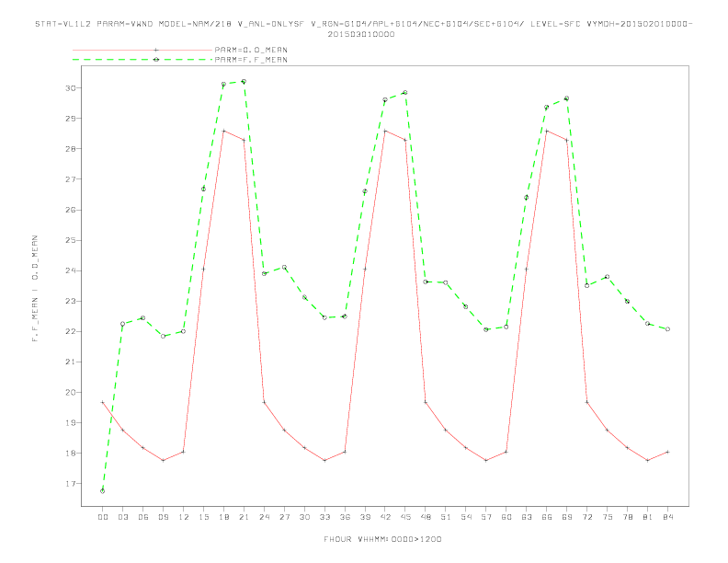This screenshot has width=728, height=563.
Task: Select red plus data point at hour 42
Action: coord(385,131)
